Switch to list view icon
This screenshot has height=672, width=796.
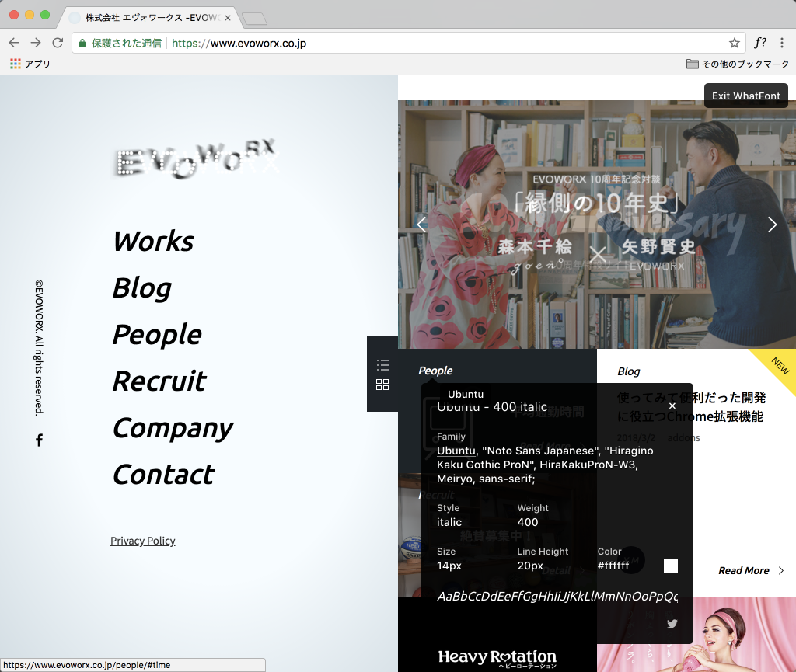pos(382,364)
